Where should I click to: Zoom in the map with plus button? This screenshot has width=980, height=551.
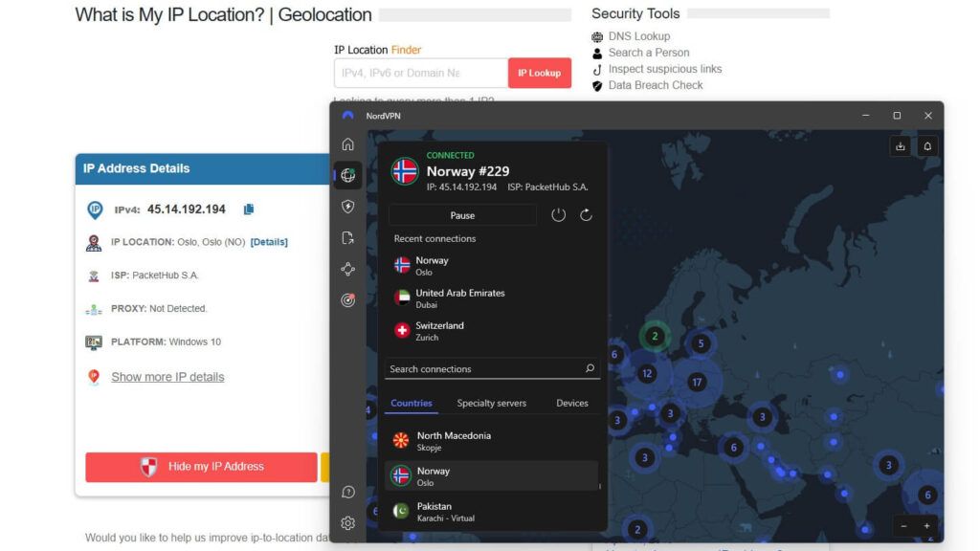[x=926, y=526]
